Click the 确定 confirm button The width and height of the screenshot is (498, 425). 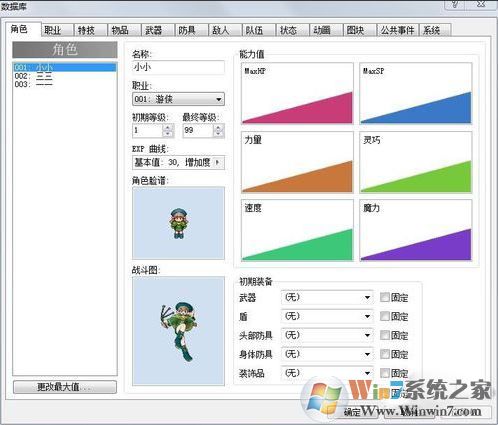pyautogui.click(x=353, y=412)
